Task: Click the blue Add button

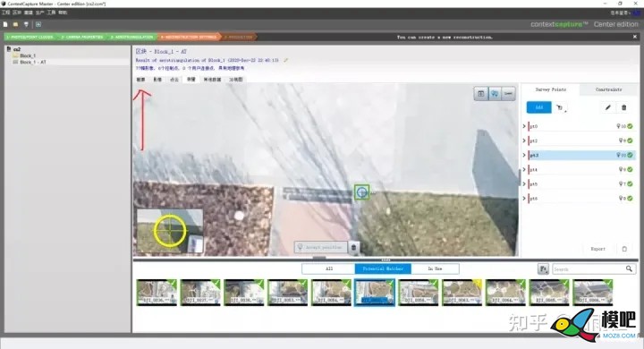Action: (x=538, y=107)
